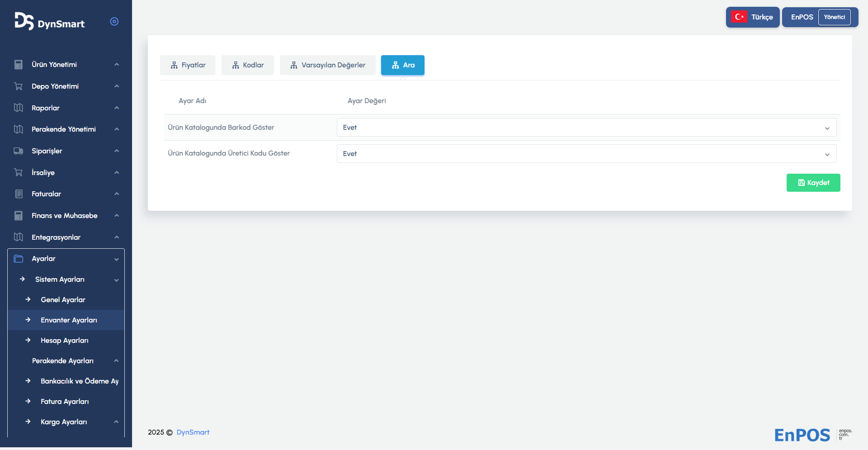The height and width of the screenshot is (450, 868).
Task: Open Genel Ayarlar in sidebar
Action: tap(63, 300)
